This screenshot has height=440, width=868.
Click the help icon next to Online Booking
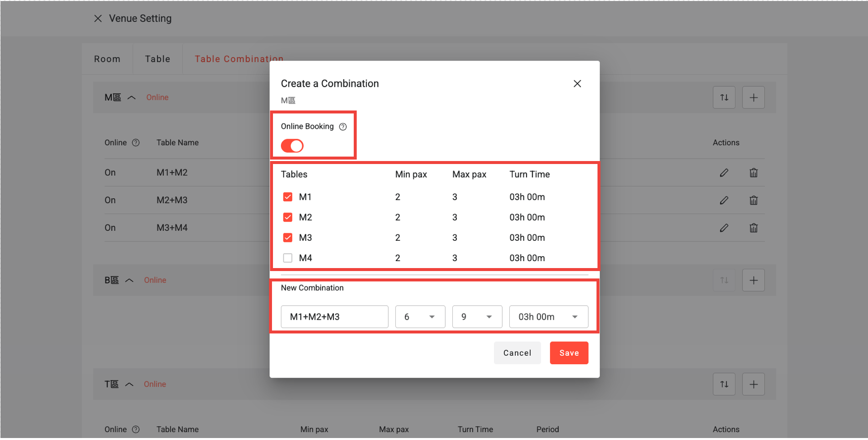[343, 127]
